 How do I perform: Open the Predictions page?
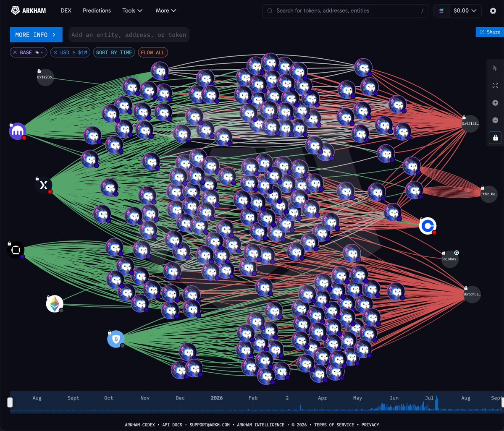coord(97,10)
